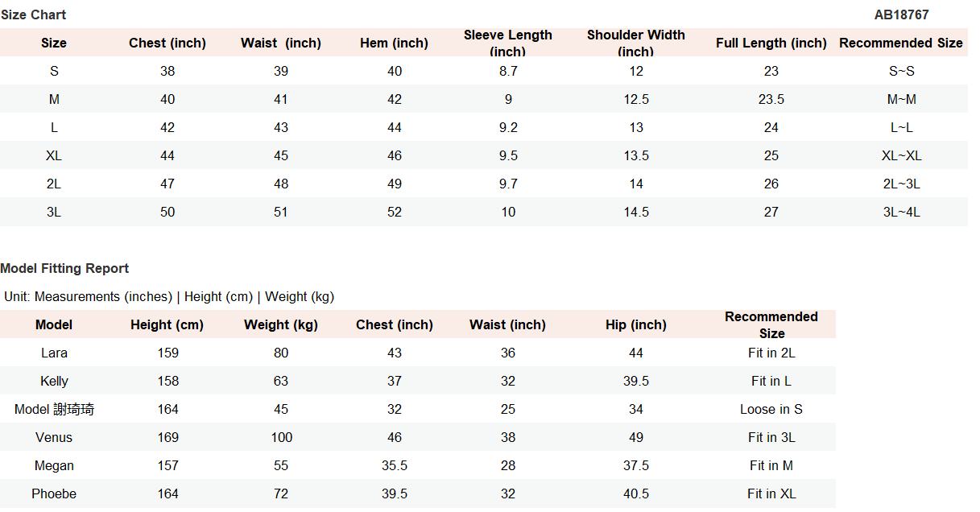Select model name Venus
980x512 pixels.
(54, 437)
